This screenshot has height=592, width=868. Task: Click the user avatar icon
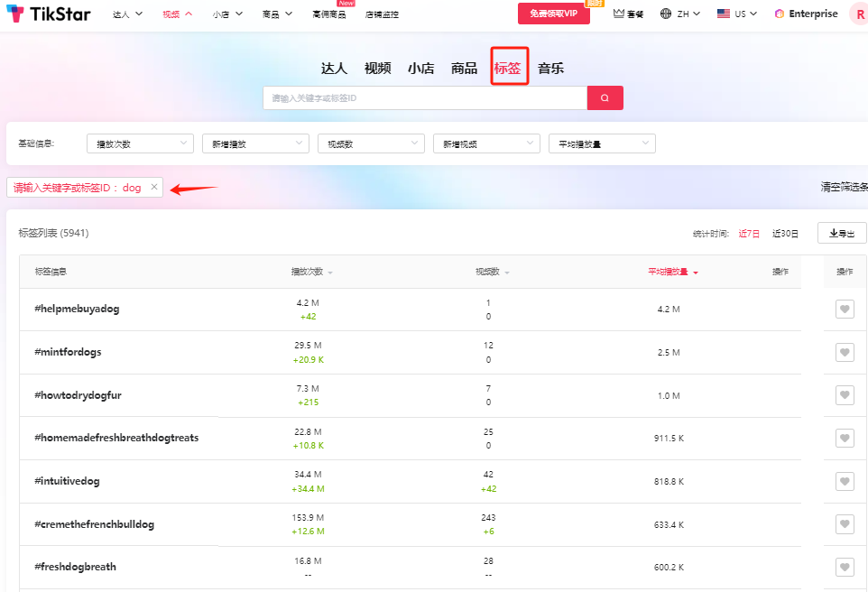859,14
